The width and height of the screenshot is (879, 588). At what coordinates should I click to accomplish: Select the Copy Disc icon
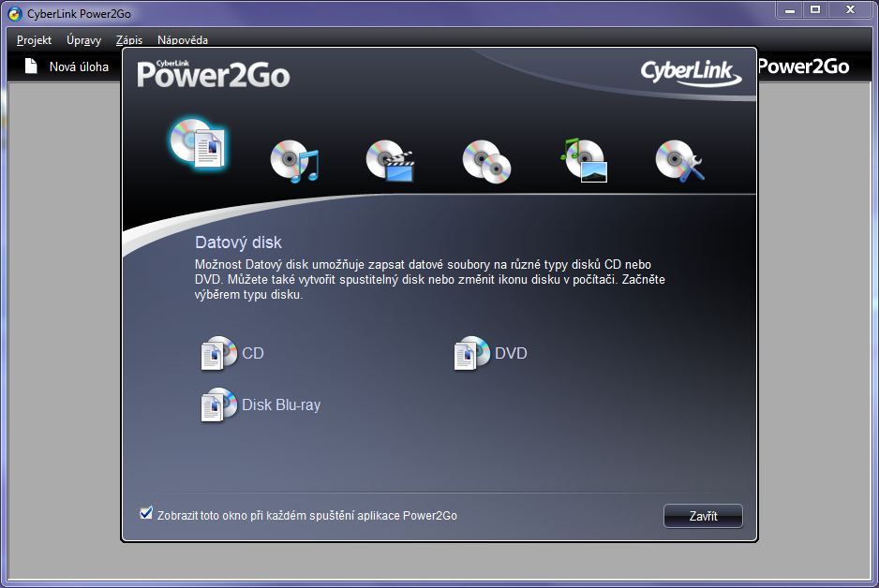coord(486,161)
